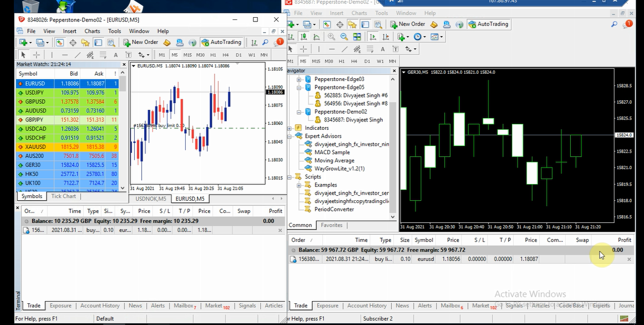Click the zoom in magnifier icon

tap(331, 37)
